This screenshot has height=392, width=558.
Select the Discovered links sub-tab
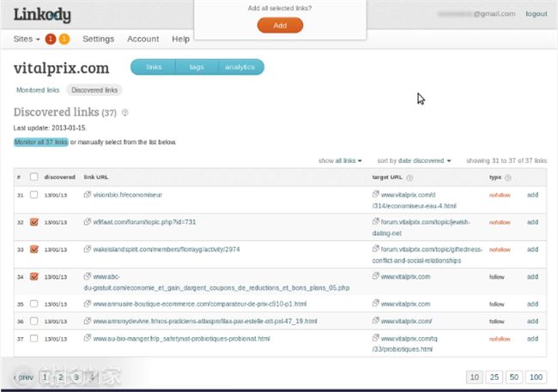(x=94, y=90)
